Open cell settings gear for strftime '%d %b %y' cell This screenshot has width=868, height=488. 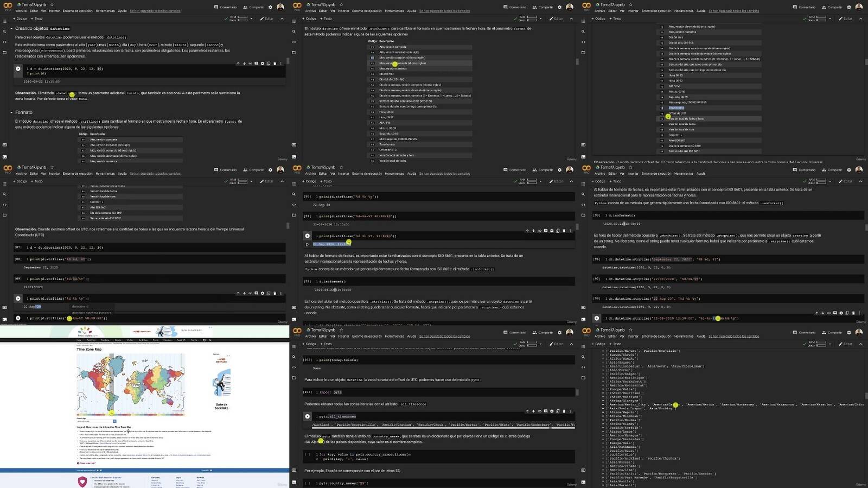[262, 293]
